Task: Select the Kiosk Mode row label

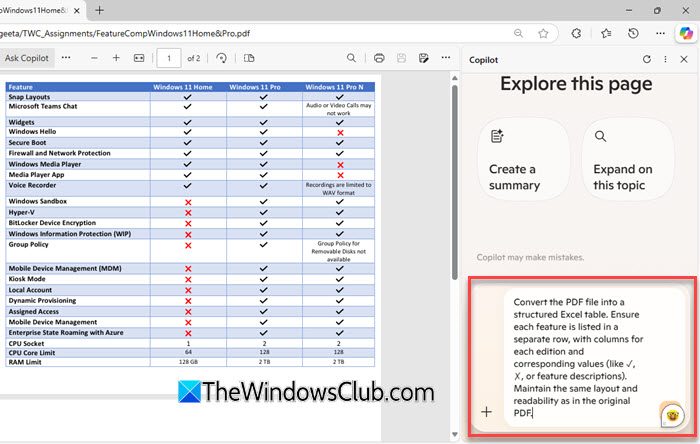Action: tap(27, 279)
